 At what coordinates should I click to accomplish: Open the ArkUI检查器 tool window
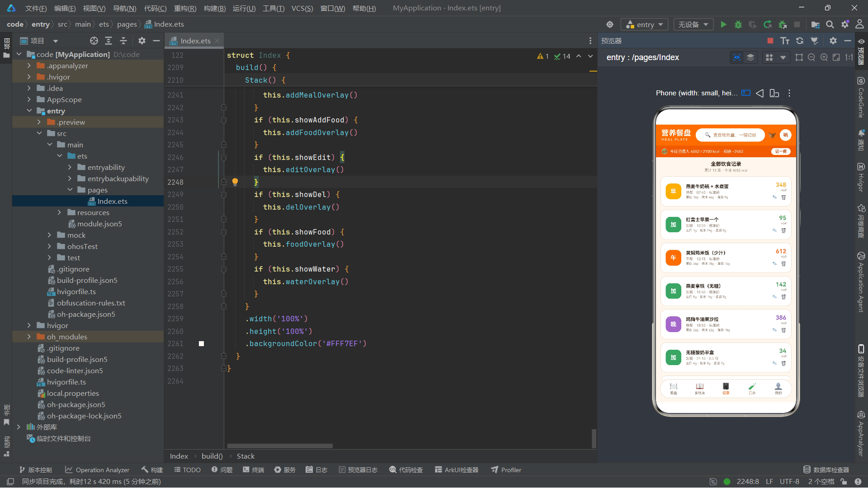tap(457, 470)
